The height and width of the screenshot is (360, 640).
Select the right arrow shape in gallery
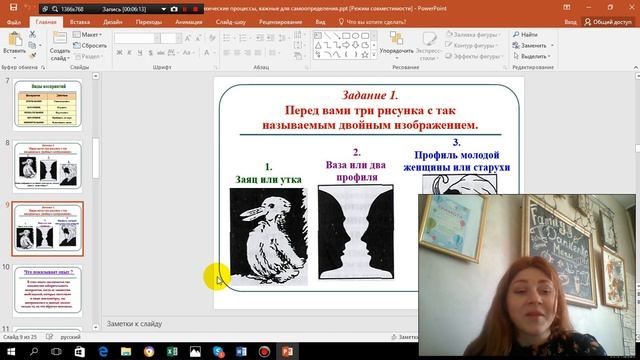346,45
